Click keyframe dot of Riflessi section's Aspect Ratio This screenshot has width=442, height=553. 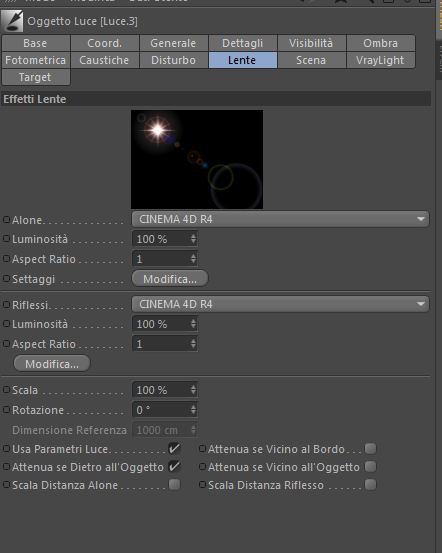(x=6, y=344)
